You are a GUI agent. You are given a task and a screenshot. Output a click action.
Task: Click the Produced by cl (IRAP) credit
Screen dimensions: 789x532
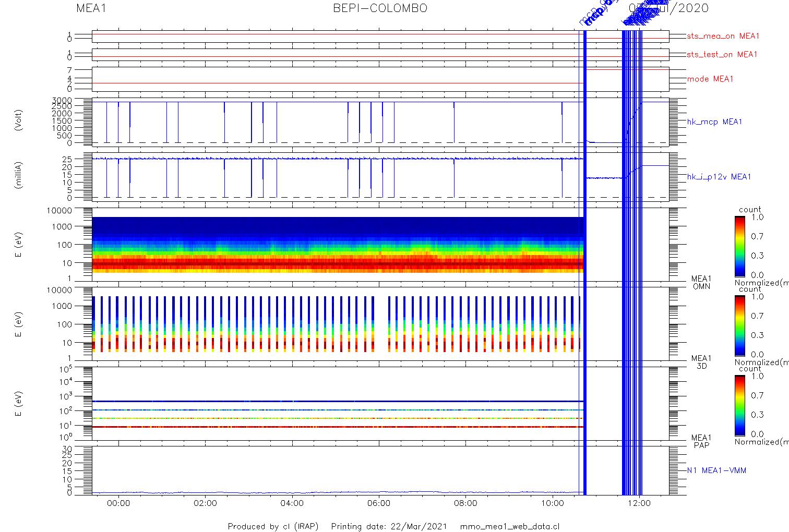pos(273,526)
